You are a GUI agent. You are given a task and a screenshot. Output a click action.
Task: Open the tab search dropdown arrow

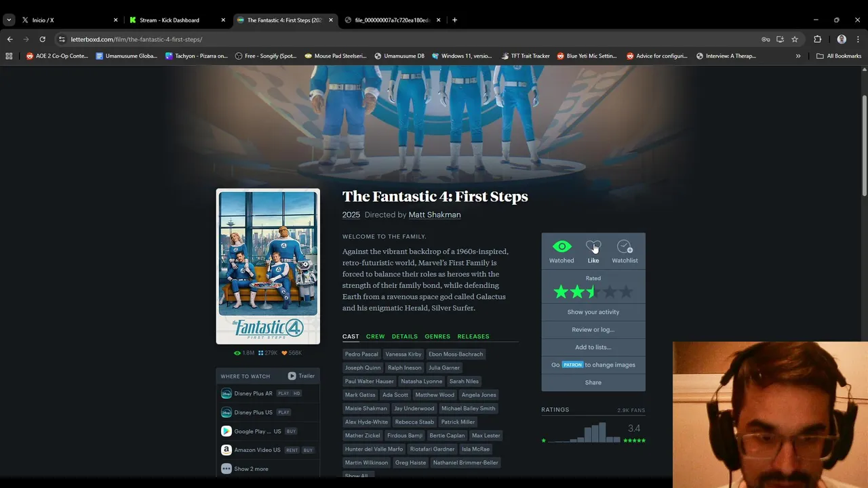click(9, 20)
